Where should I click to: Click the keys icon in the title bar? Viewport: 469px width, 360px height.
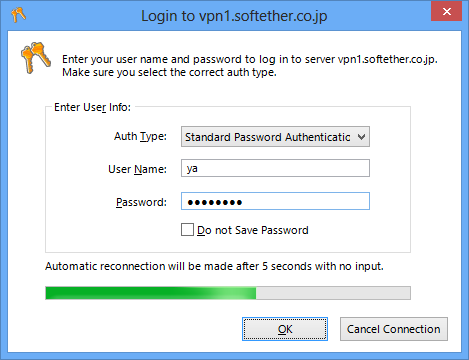click(x=18, y=15)
